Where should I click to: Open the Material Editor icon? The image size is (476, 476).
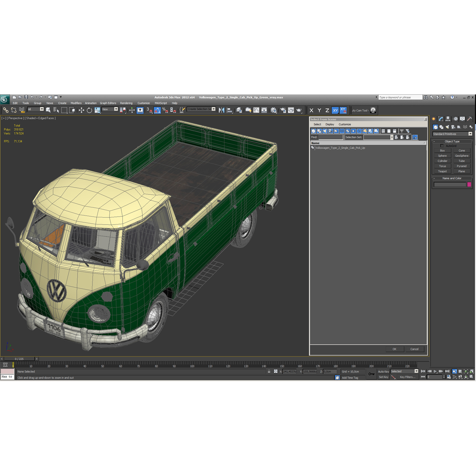274,110
